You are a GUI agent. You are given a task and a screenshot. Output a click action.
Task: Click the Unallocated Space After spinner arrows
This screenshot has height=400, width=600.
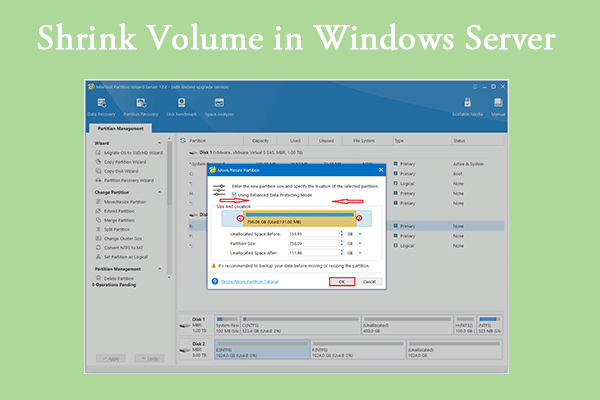tap(342, 253)
